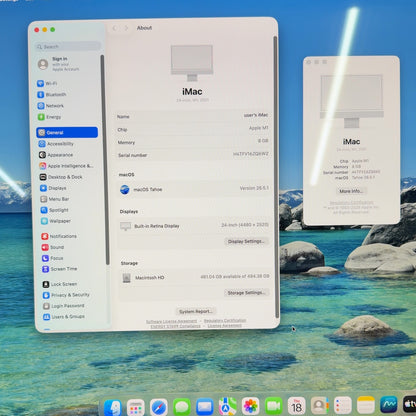This screenshot has width=416, height=416.
Task: Click the Search field in settings
Action: tap(68, 47)
